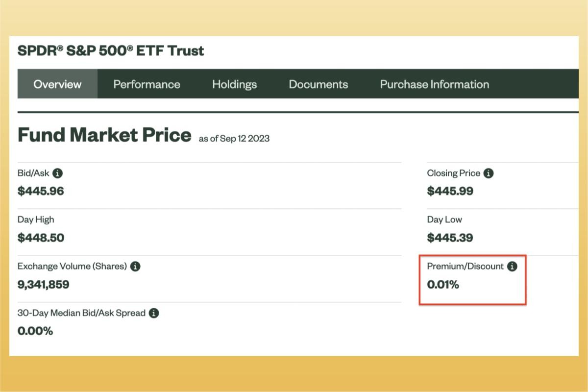
Task: Click the Bid/Ask price $445.96
Action: click(41, 191)
